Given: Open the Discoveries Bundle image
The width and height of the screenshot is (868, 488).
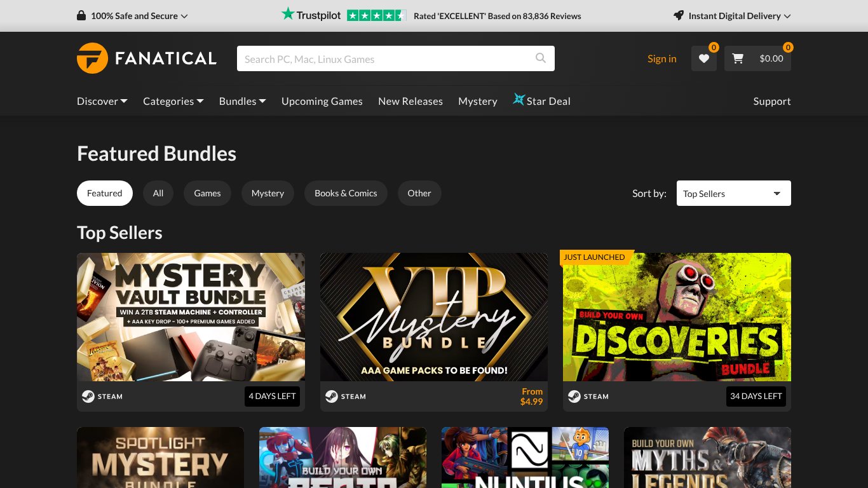Looking at the screenshot, I should point(677,317).
